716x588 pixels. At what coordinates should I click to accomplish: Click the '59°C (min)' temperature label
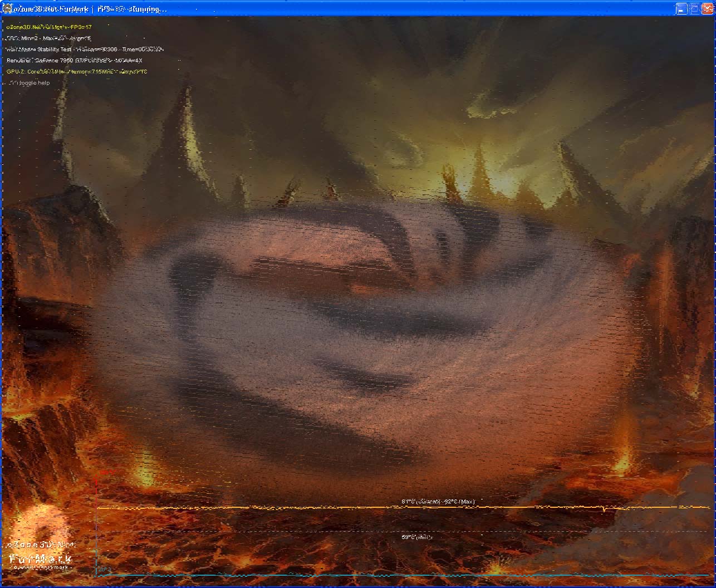(417, 537)
